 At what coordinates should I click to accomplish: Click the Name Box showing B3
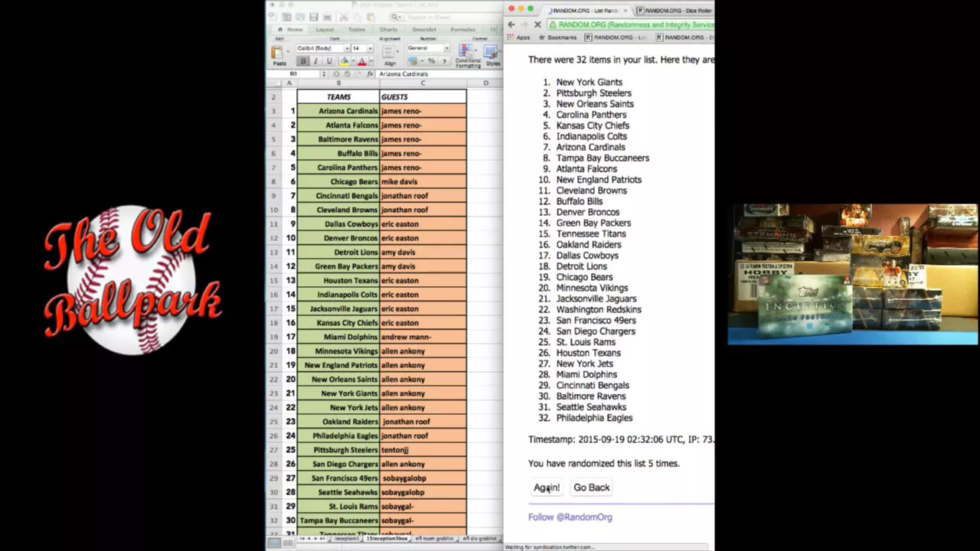coord(293,73)
